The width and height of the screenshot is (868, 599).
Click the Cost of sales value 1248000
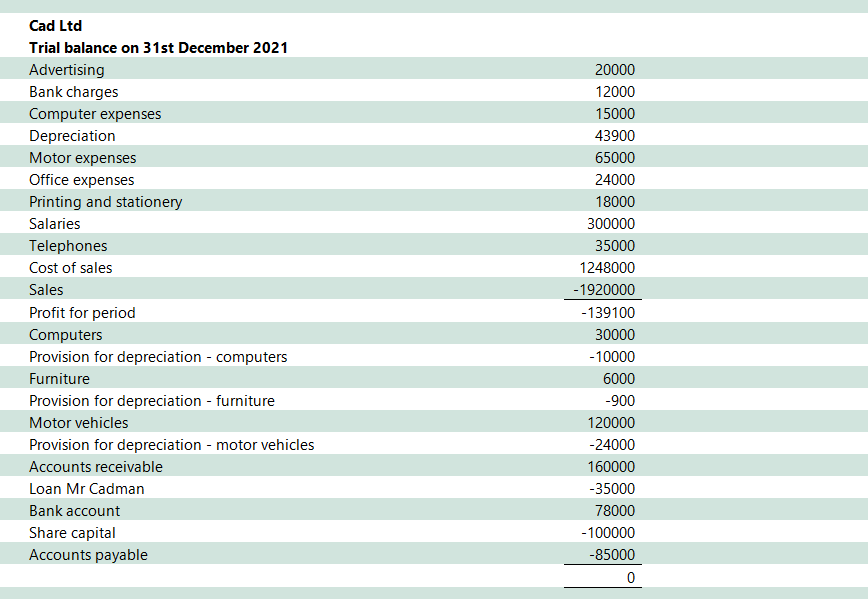coord(607,268)
